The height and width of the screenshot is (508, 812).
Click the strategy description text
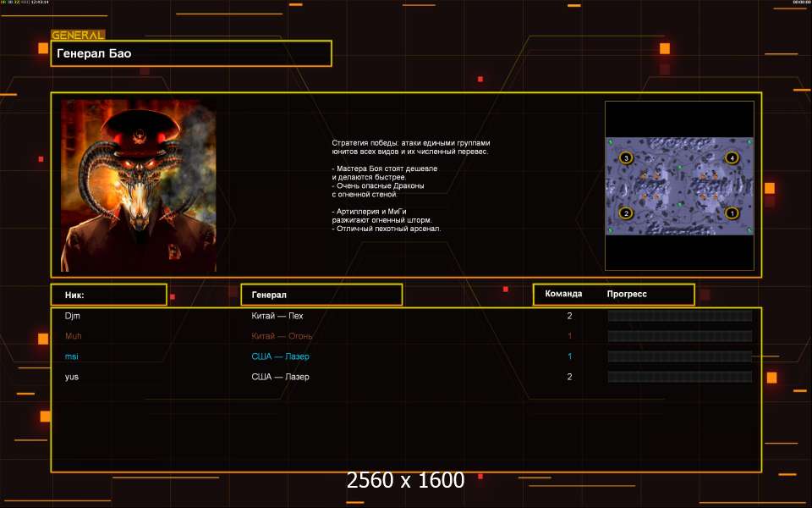[x=411, y=185]
